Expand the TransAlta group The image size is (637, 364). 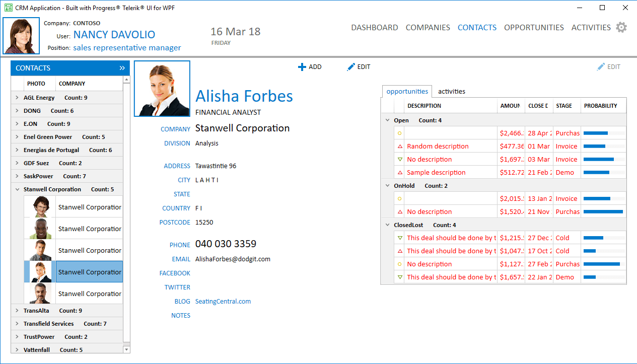(17, 311)
